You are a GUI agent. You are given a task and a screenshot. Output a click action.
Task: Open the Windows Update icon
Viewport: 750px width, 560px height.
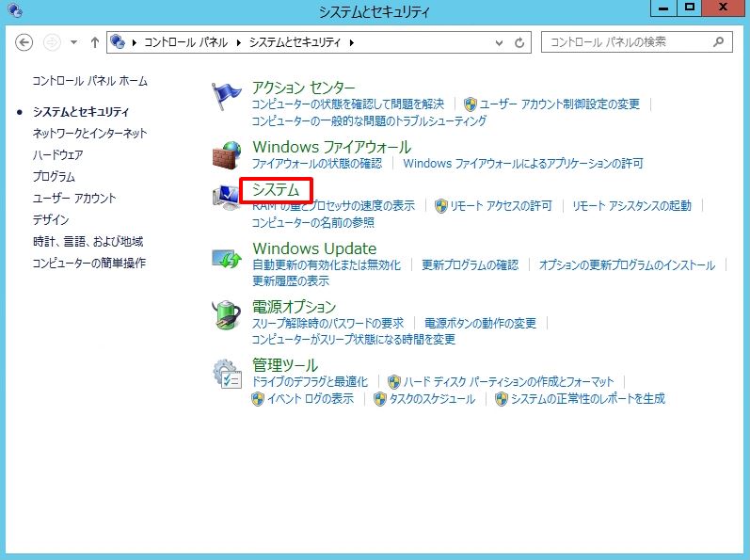[x=227, y=259]
